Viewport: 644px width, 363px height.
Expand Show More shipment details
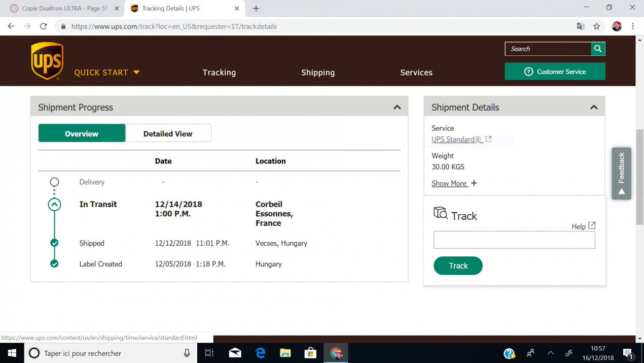click(x=454, y=183)
